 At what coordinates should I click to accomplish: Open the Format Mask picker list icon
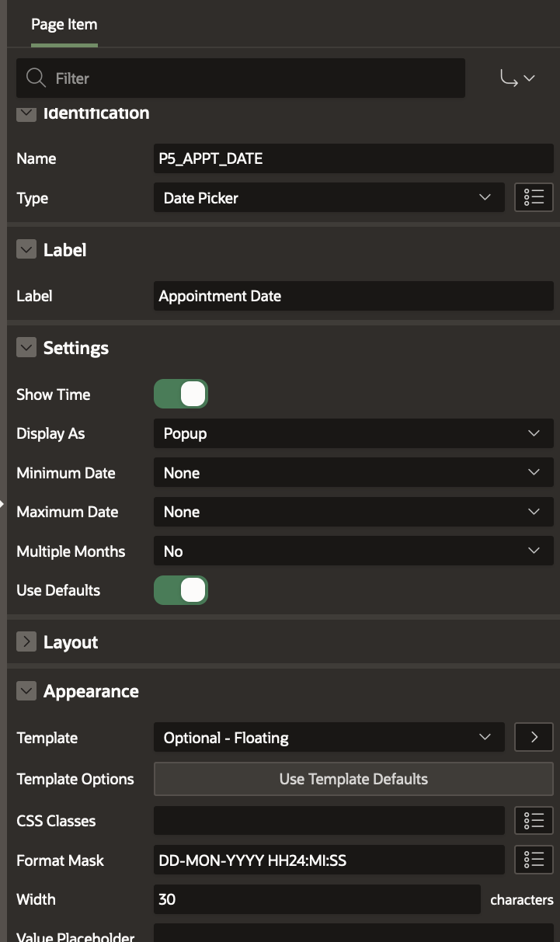click(x=534, y=860)
